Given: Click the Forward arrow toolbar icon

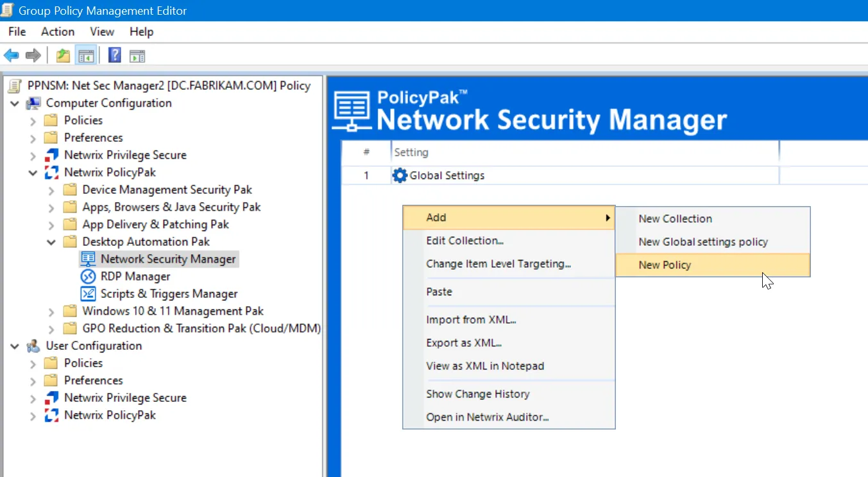Looking at the screenshot, I should click(33, 55).
